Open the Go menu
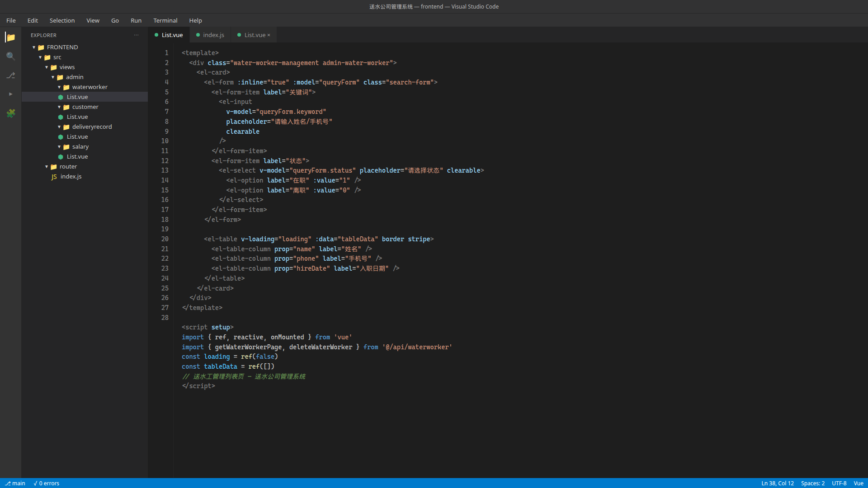Screen dimensions: 868x488 115,21
